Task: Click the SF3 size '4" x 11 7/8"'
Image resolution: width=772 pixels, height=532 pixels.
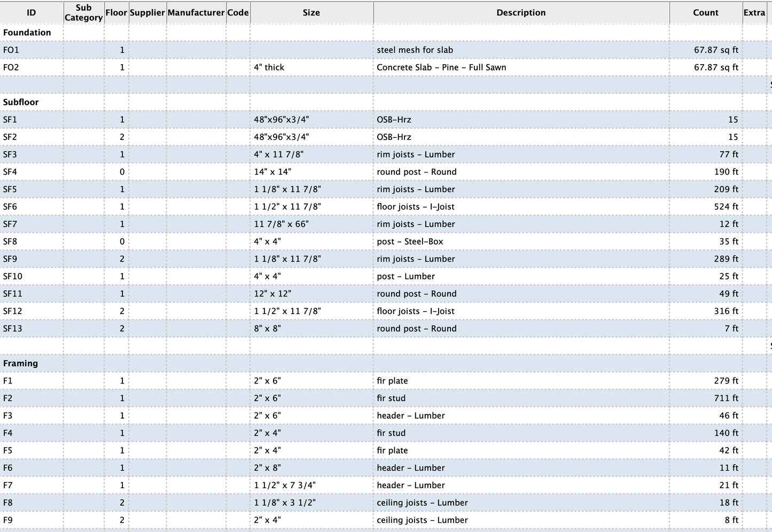Action: point(278,154)
